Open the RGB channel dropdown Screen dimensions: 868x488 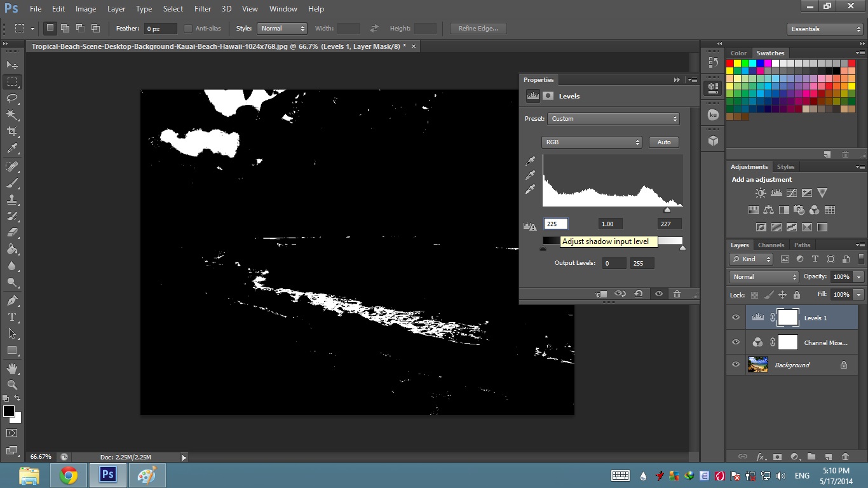tap(592, 142)
